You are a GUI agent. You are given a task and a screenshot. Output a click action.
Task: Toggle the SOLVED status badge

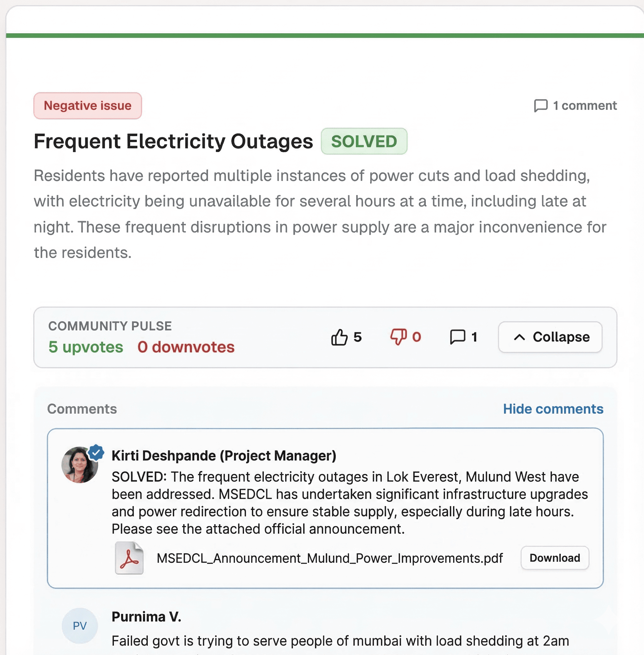364,142
